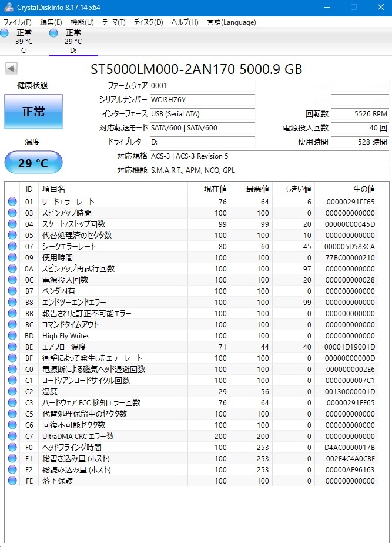Click the 回転数 field showing 5526 RPM
This screenshot has width=392, height=547.
360,114
